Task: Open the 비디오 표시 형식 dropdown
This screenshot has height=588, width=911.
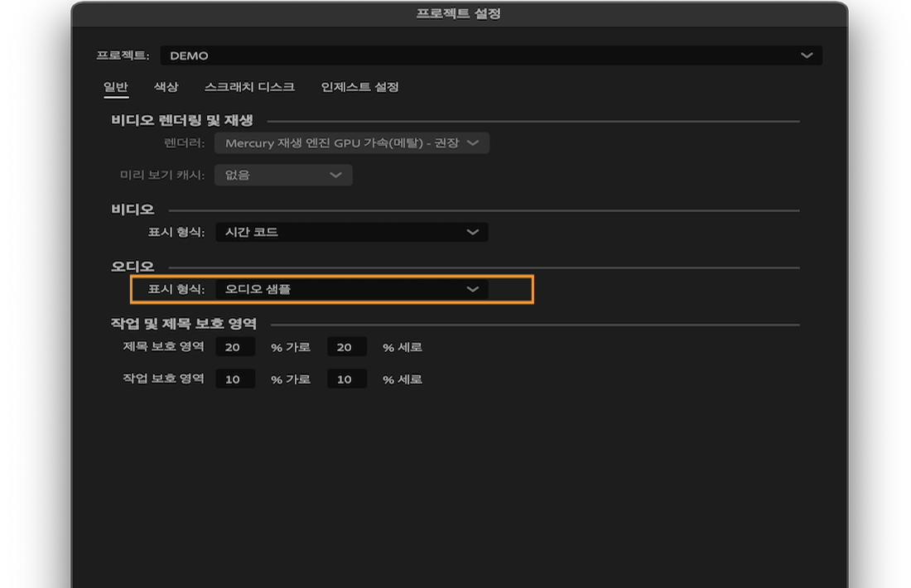Action: point(348,232)
